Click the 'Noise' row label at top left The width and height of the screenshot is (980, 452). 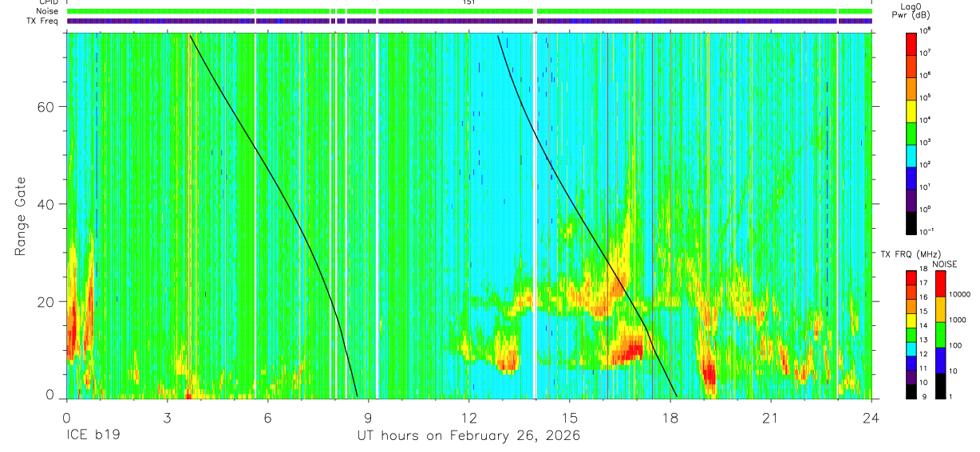click(48, 11)
